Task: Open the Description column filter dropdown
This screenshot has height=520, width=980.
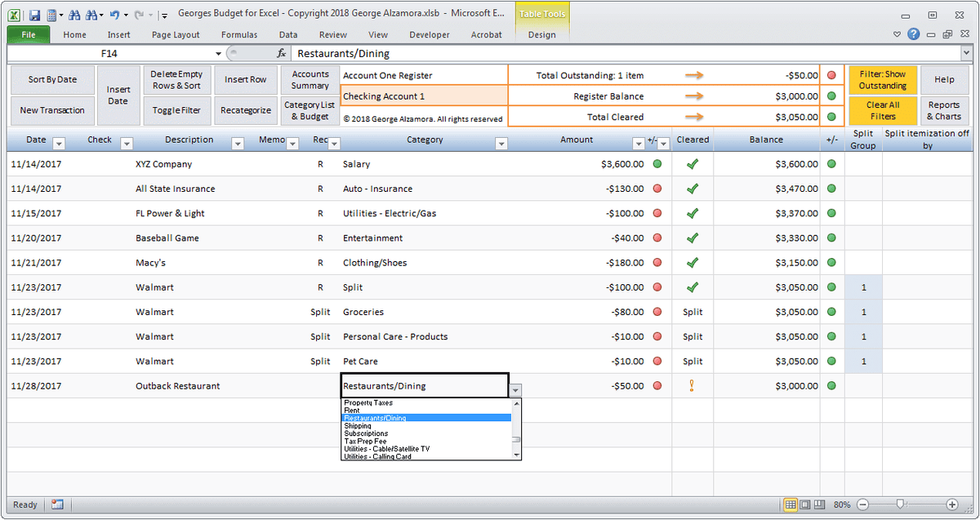Action: 238,144
